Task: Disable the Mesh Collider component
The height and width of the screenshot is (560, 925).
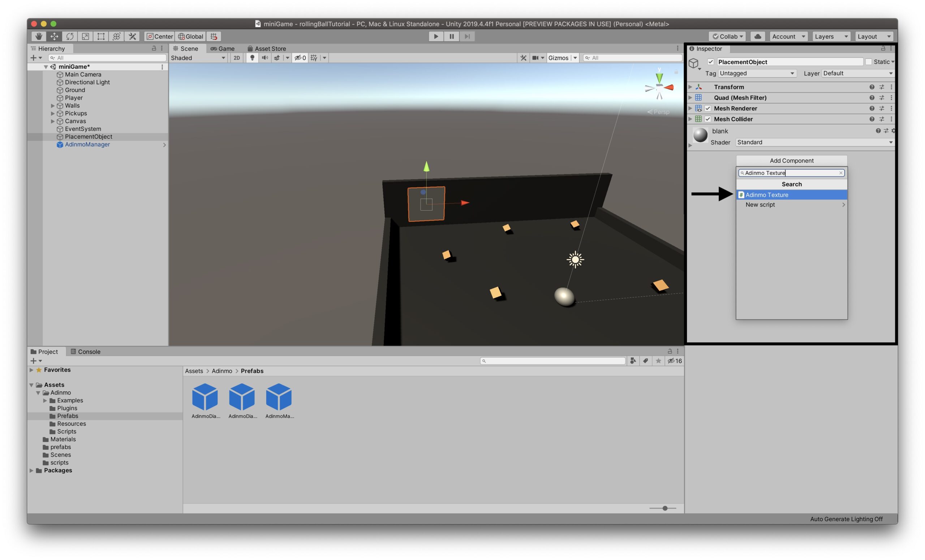Action: pyautogui.click(x=707, y=119)
